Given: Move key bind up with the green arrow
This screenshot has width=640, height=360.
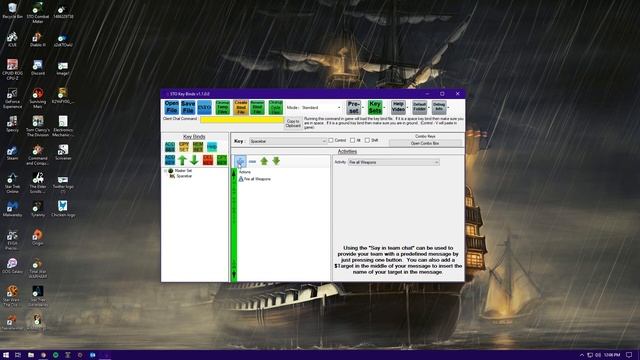Looking at the screenshot, I should point(182,160).
